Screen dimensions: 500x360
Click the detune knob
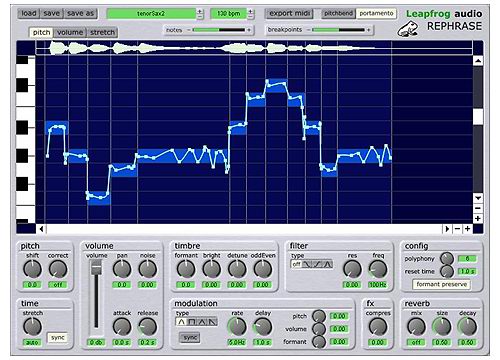point(237,269)
